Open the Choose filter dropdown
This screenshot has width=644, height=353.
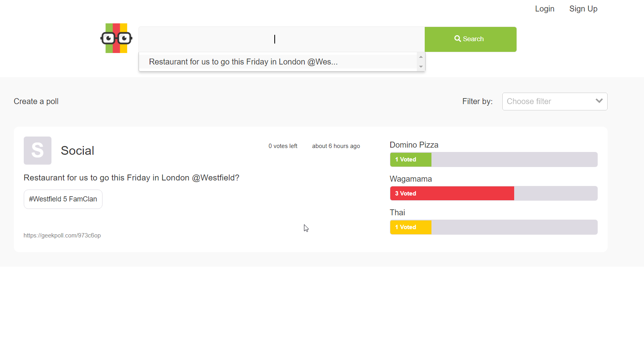pos(555,101)
